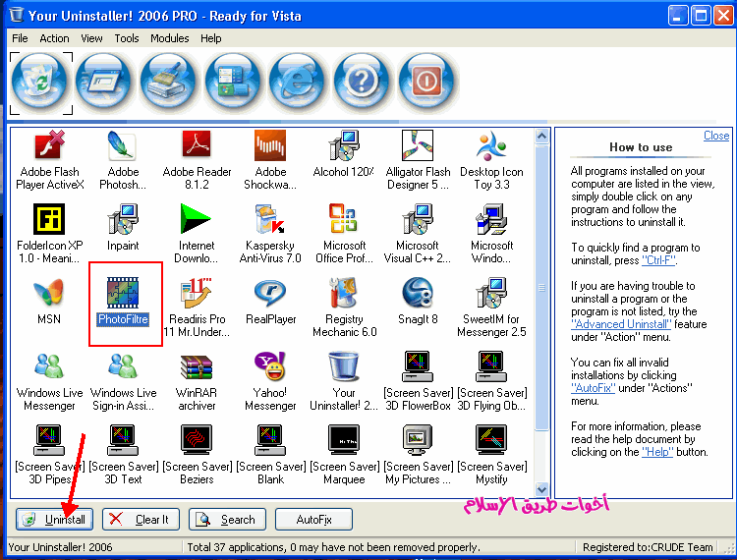Select Alcohol 120% program
Viewport: 737px width, 560px height.
[x=344, y=155]
